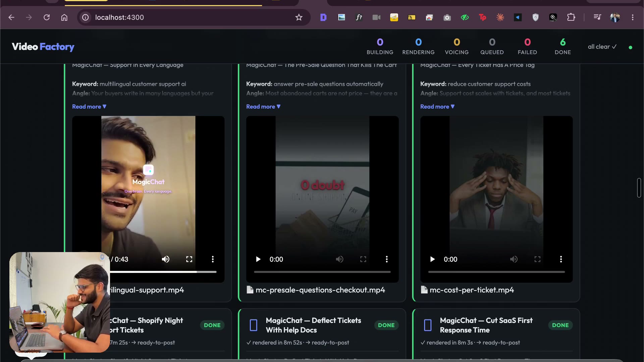Click the Deflect Tickets card DONE badge

[386, 325]
